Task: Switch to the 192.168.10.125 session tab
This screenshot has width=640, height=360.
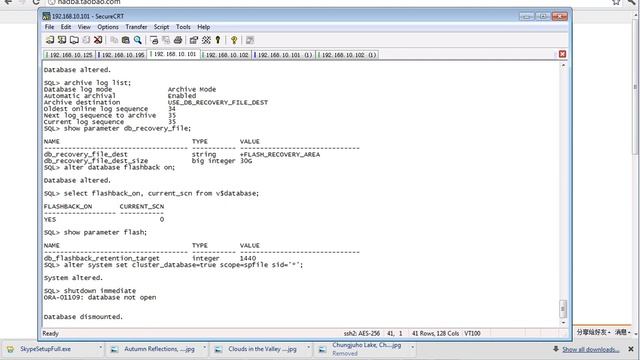Action: click(x=69, y=55)
